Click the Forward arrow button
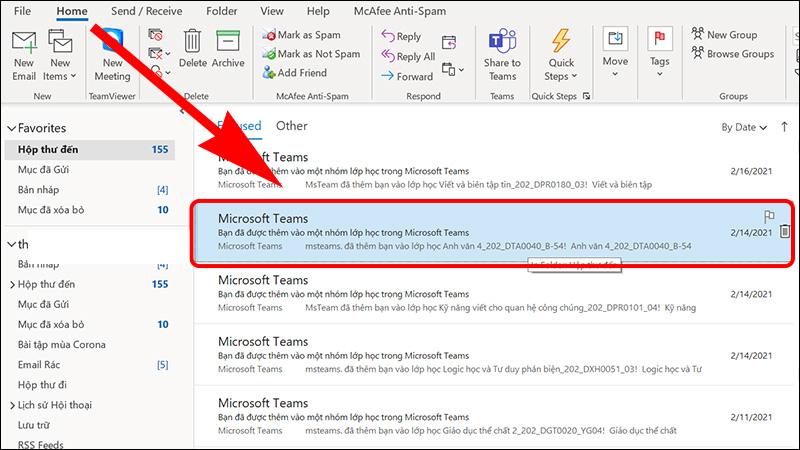Image resolution: width=800 pixels, height=450 pixels. 407,77
